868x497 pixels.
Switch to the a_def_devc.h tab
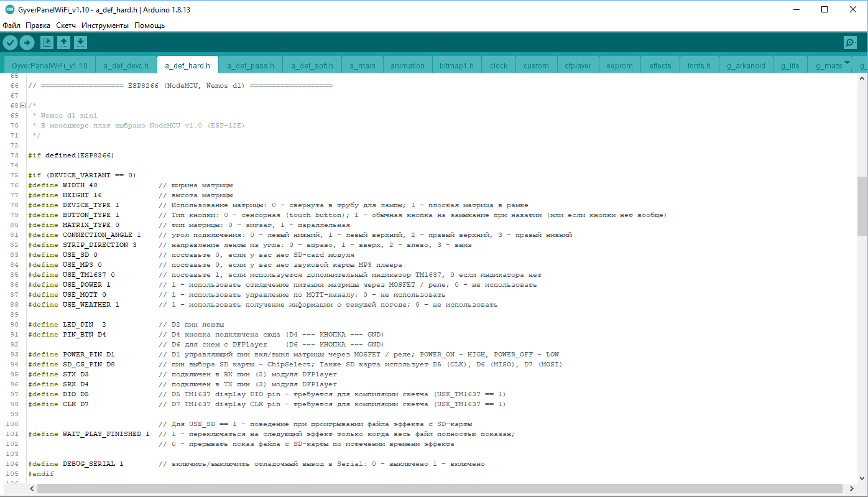tap(126, 65)
